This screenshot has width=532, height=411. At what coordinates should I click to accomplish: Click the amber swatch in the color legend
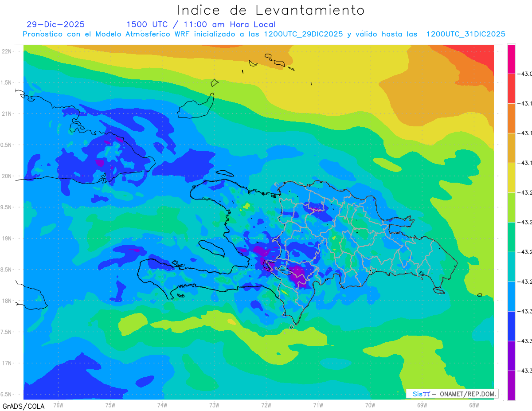tap(511, 148)
